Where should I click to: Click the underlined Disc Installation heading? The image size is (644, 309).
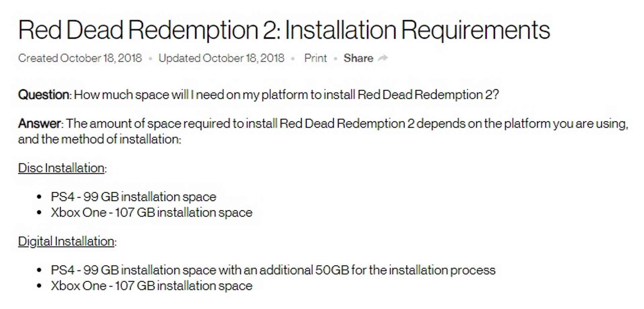click(61, 168)
